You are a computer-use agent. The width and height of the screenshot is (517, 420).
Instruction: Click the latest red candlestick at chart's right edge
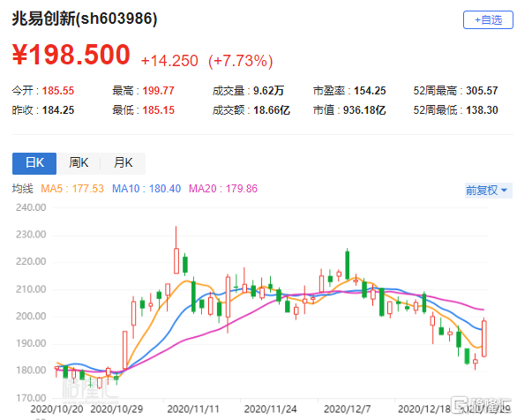click(x=484, y=339)
